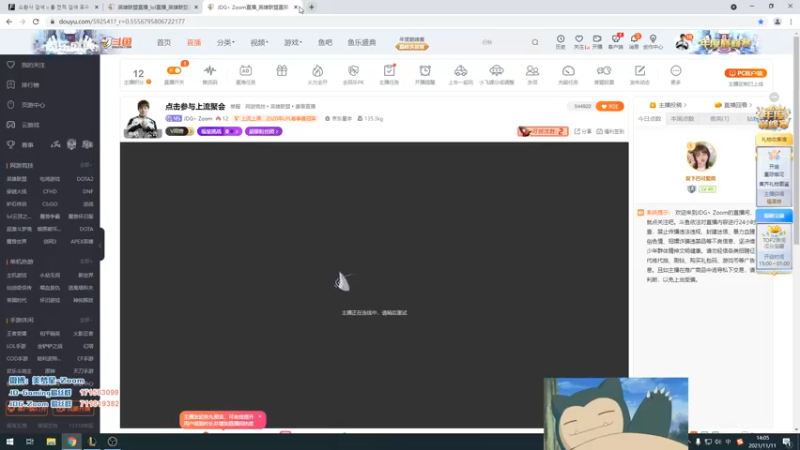Open the web game center shield icon

[x=11, y=105]
